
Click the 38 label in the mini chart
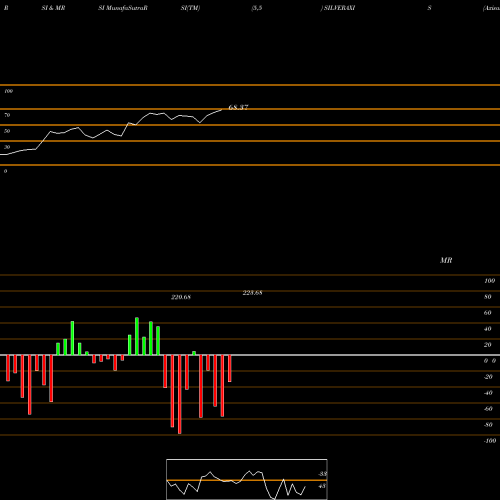[322, 474]
